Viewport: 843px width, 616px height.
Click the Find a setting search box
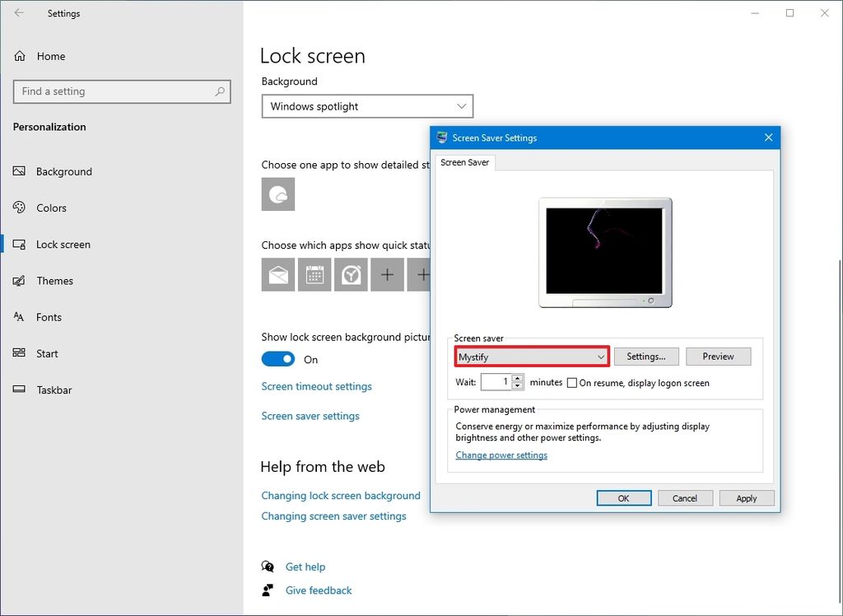(122, 91)
